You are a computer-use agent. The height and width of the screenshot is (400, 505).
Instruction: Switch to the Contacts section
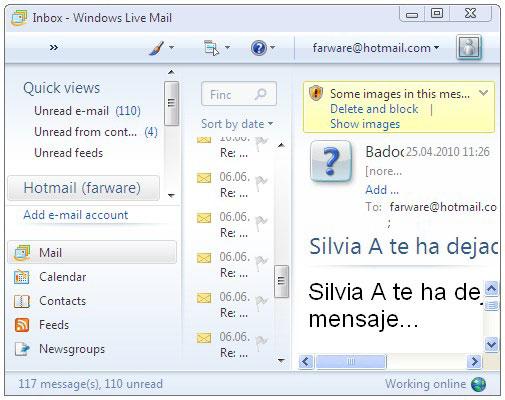pyautogui.click(x=63, y=301)
